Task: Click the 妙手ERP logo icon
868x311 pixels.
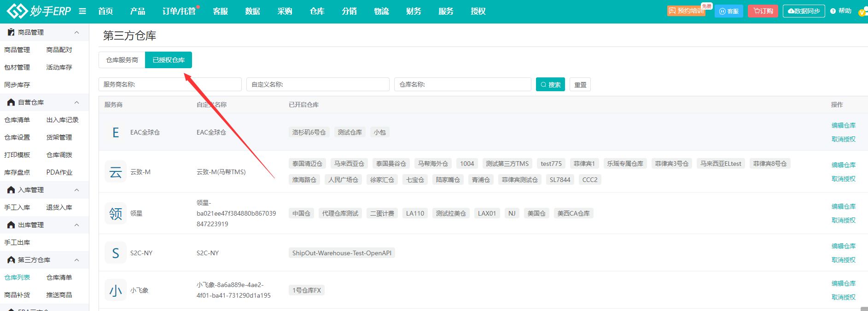Action: click(x=17, y=11)
